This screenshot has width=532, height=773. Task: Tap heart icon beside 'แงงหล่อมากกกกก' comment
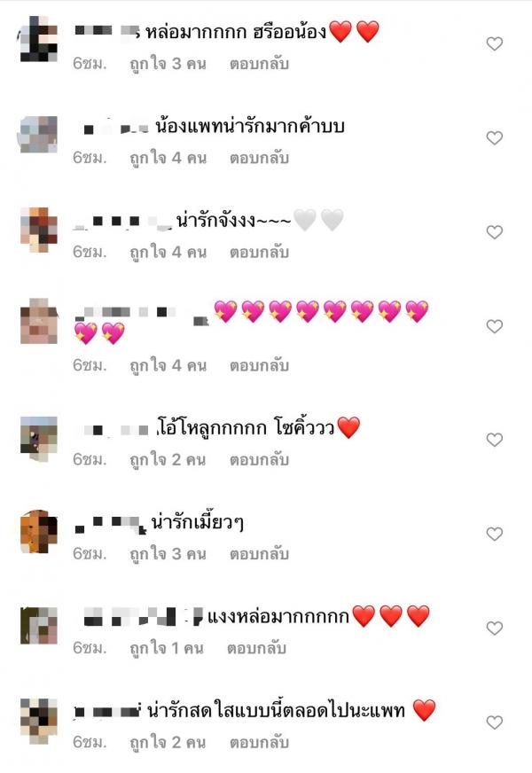[x=494, y=628]
